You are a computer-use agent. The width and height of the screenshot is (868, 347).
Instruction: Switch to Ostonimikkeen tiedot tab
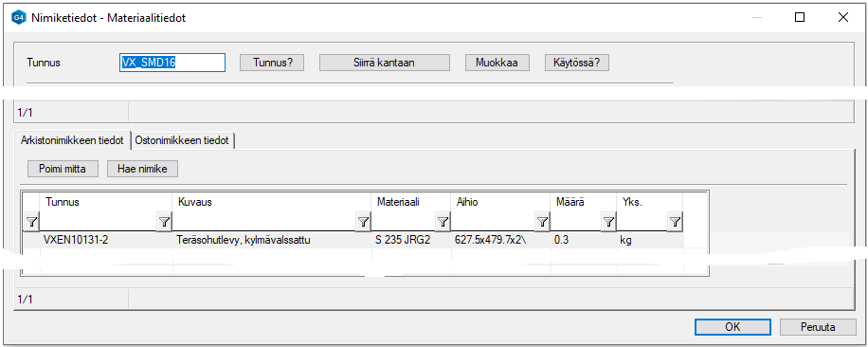(x=182, y=140)
